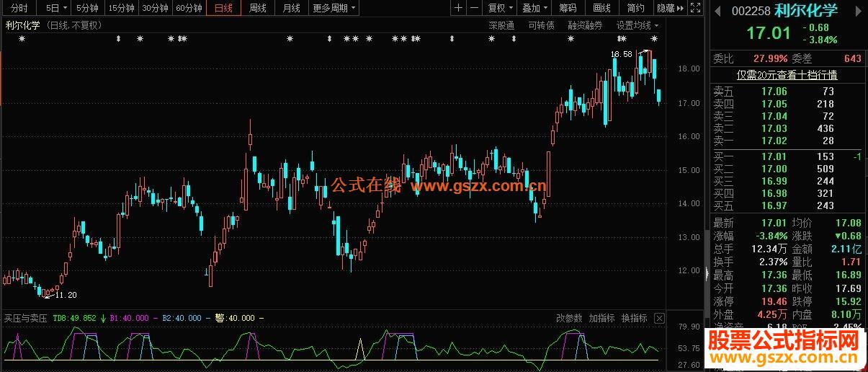Click the 18.58 high price marker
The width and height of the screenshot is (868, 372).
[621, 54]
